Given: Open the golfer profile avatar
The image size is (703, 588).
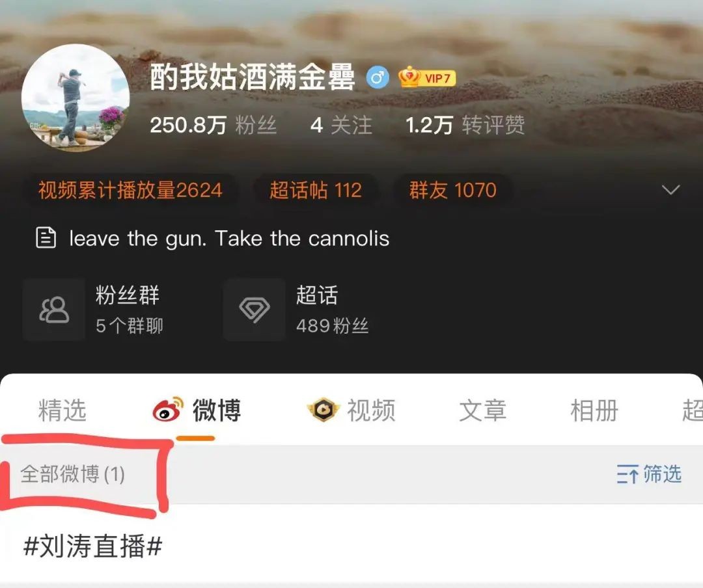Looking at the screenshot, I should click(76, 98).
